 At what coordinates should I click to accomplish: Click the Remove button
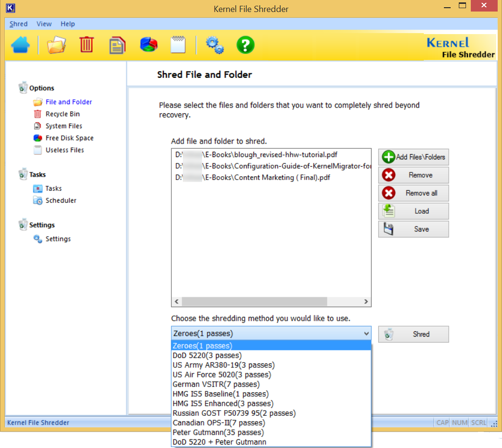click(x=413, y=175)
